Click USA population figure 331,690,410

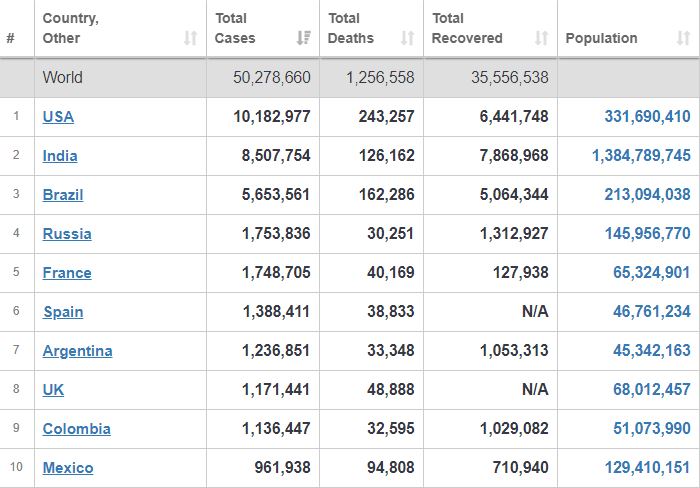click(x=647, y=117)
